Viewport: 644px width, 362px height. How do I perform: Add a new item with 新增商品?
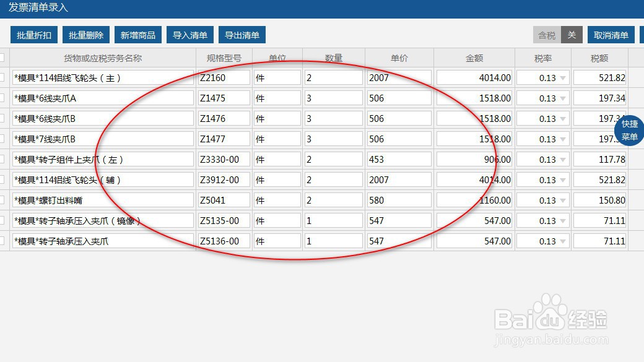pos(138,35)
